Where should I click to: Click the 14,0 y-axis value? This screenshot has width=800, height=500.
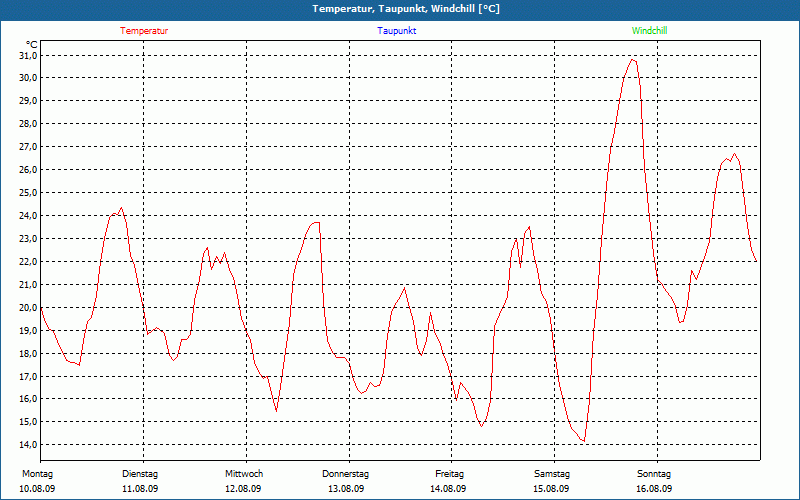tap(29, 444)
